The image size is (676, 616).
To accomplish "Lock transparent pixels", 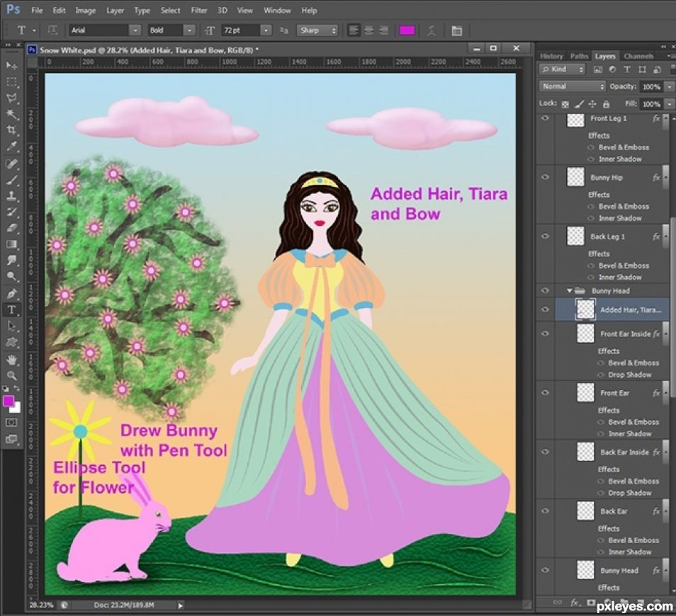I will point(565,104).
